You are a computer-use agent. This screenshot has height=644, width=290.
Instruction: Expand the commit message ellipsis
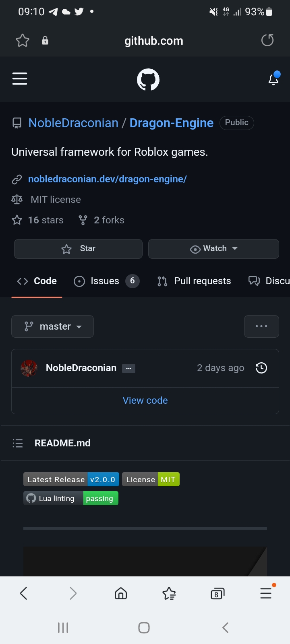pyautogui.click(x=128, y=368)
